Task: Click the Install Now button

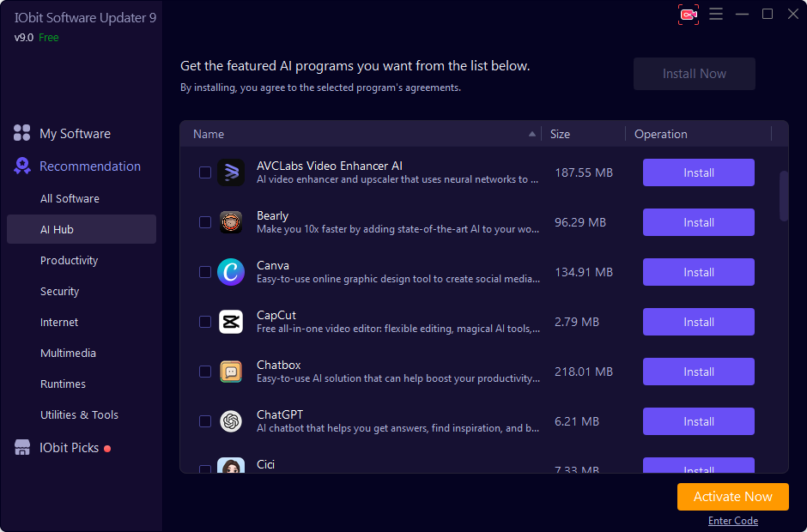Action: pos(695,74)
